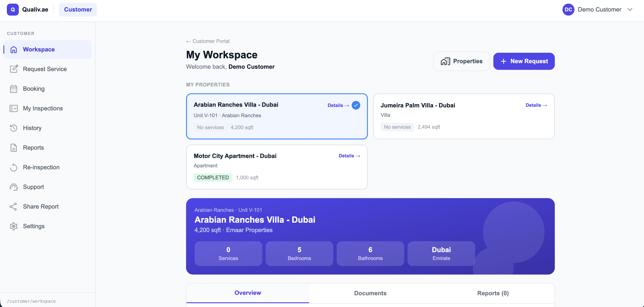Screen dimensions: 644x307
Task: Open My Inspections from the sidebar
Action: (48, 108)
